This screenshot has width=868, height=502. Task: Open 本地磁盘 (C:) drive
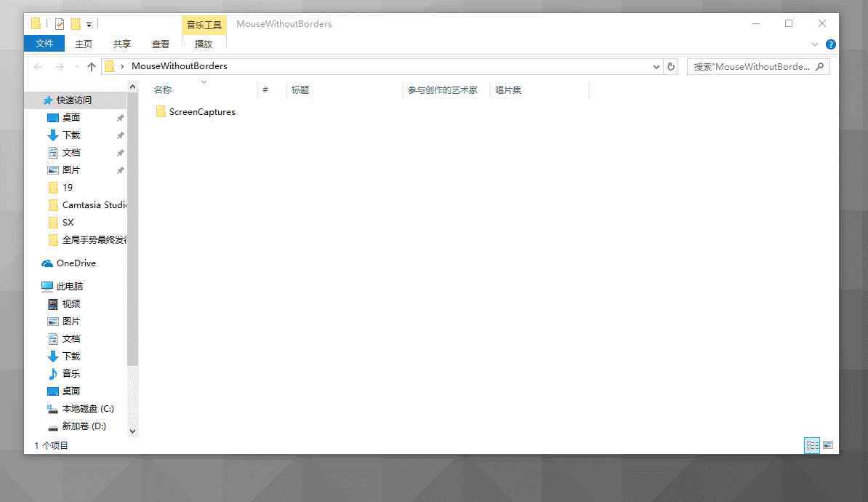pos(88,408)
